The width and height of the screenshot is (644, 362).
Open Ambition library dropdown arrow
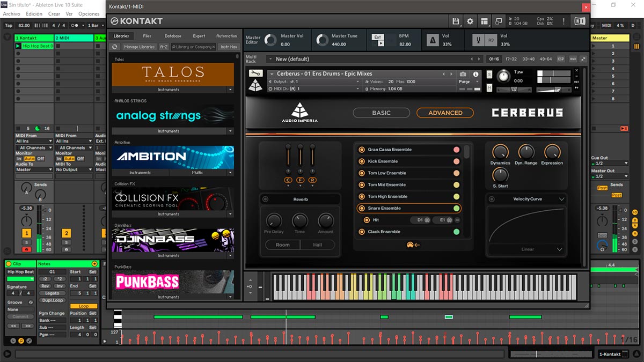230,173
